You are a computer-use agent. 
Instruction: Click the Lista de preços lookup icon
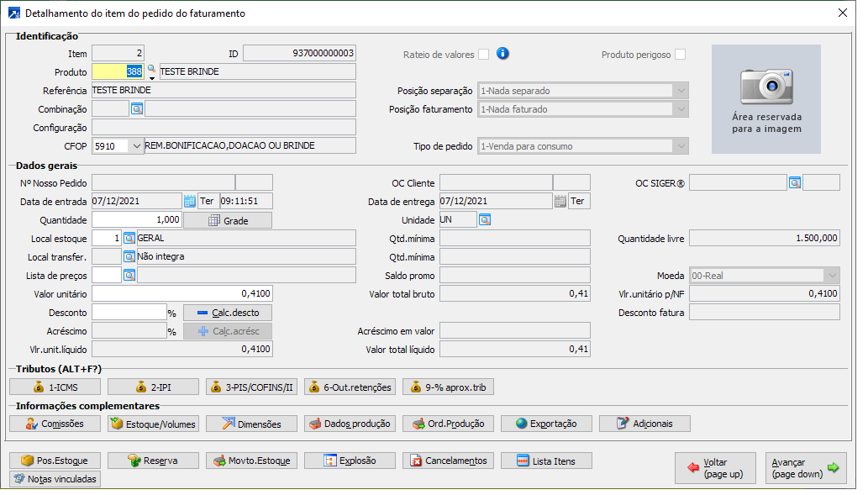pos(129,275)
